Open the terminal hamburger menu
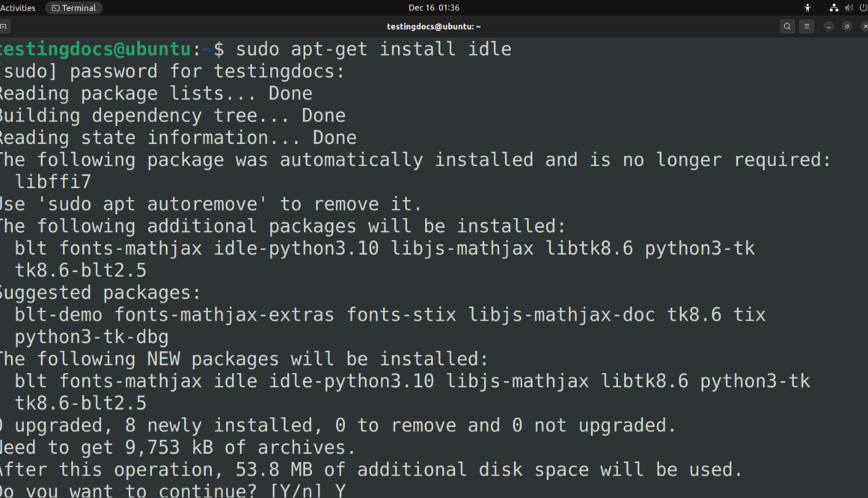Screen dimensions: 868x498 click(x=807, y=26)
